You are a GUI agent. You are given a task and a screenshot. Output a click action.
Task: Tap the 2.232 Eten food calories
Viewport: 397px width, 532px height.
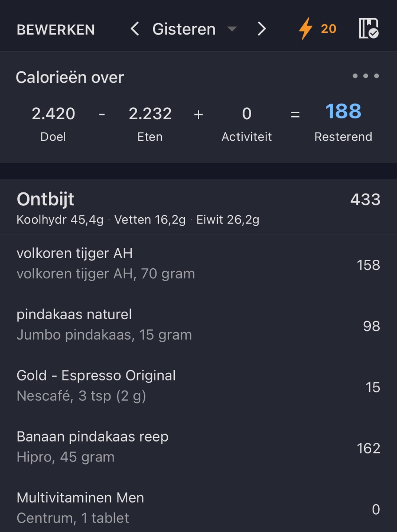click(x=150, y=114)
